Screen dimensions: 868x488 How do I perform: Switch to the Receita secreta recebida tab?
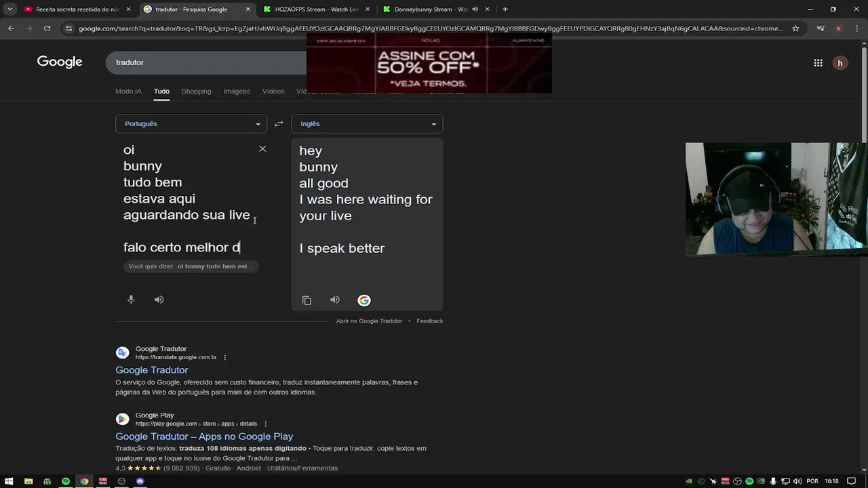[x=77, y=9]
